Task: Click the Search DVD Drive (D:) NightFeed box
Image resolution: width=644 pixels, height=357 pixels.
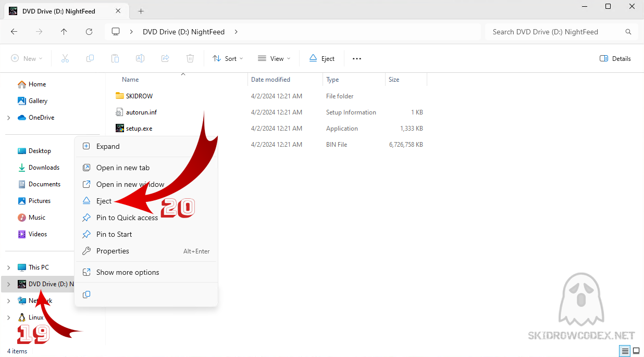Action: point(562,32)
